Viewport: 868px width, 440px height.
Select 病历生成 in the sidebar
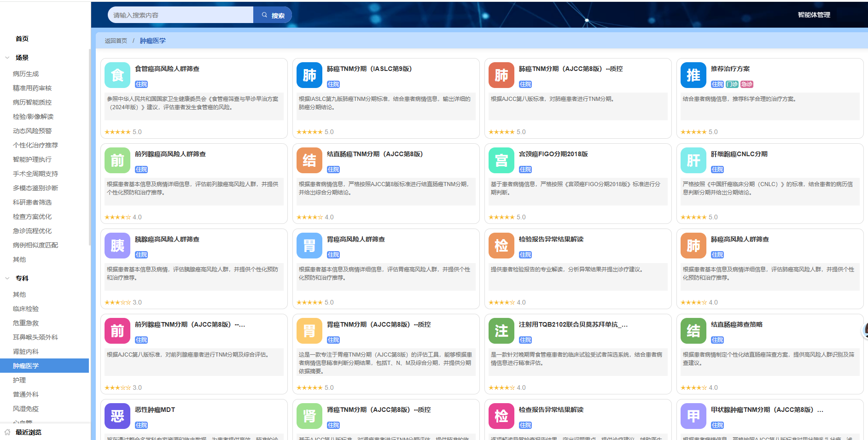click(x=26, y=74)
